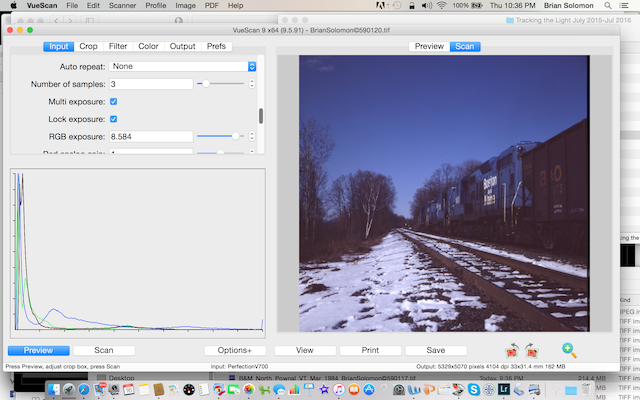Open the Profile menu

[156, 5]
